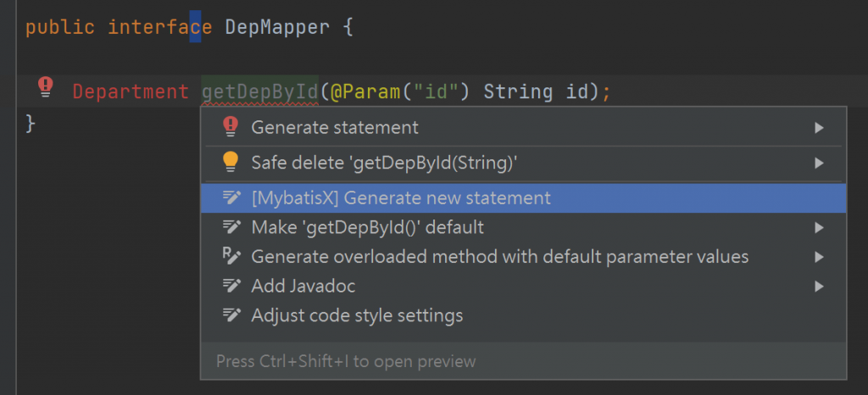Click the red bulb icon beside Generate statement

tap(230, 127)
